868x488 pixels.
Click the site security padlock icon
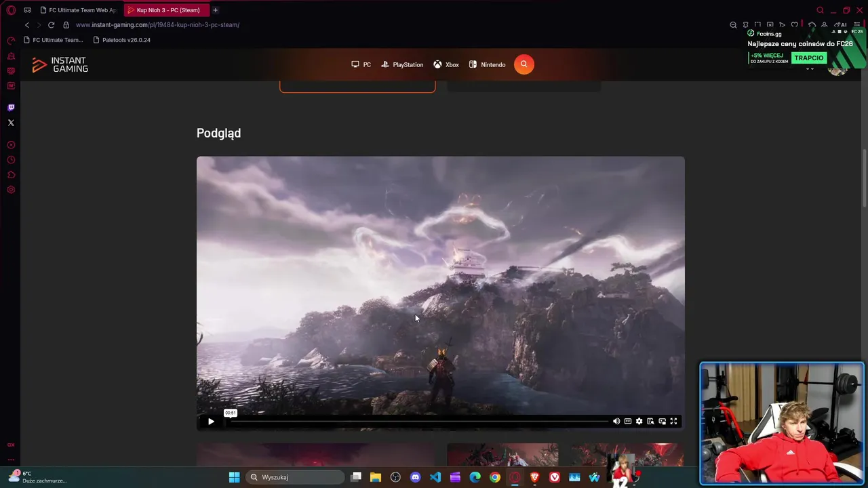coord(66,25)
